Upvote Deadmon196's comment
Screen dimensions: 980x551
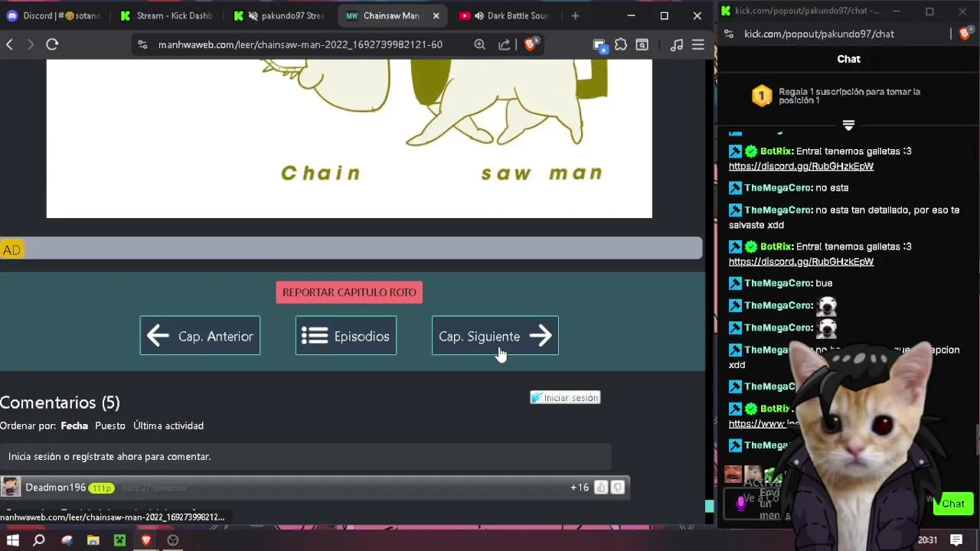tap(600, 487)
